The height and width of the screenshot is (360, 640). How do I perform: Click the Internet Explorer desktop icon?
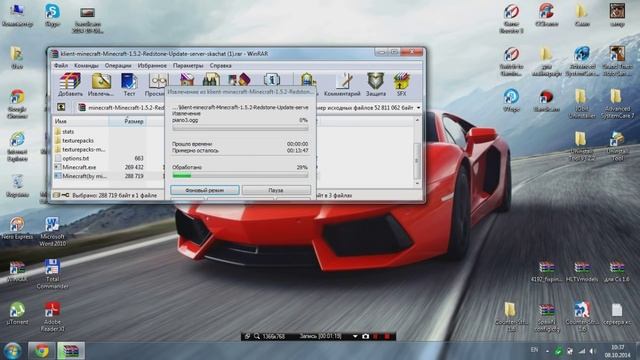[x=17, y=146]
